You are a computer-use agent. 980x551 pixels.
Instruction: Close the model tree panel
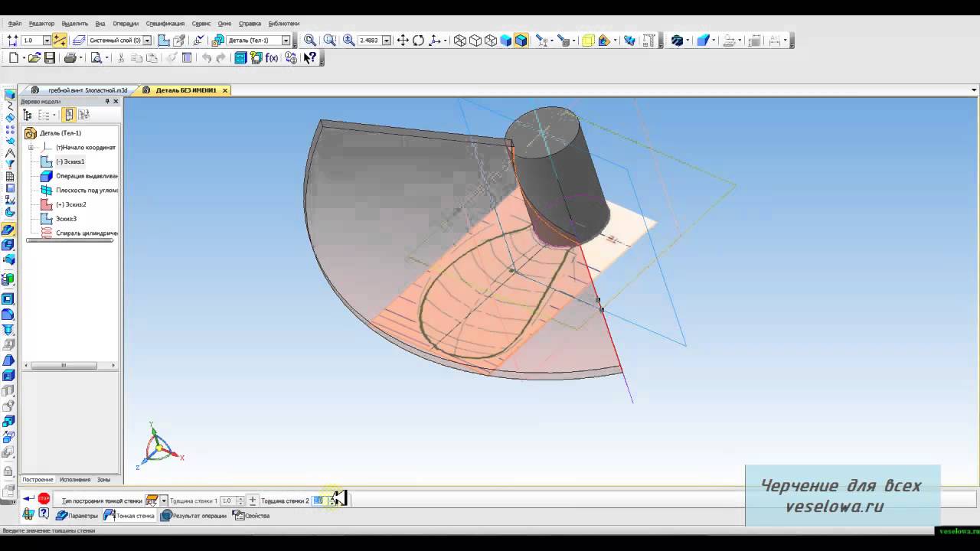coord(116,102)
